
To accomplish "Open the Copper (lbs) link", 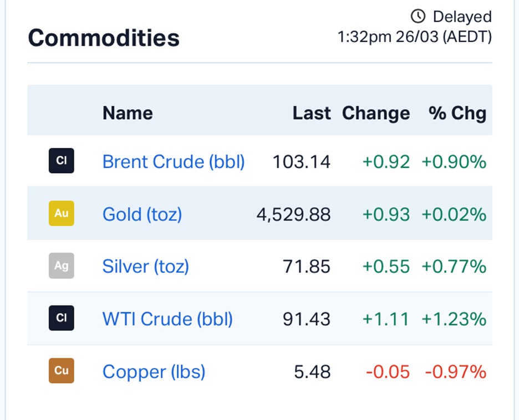I will pyautogui.click(x=154, y=371).
